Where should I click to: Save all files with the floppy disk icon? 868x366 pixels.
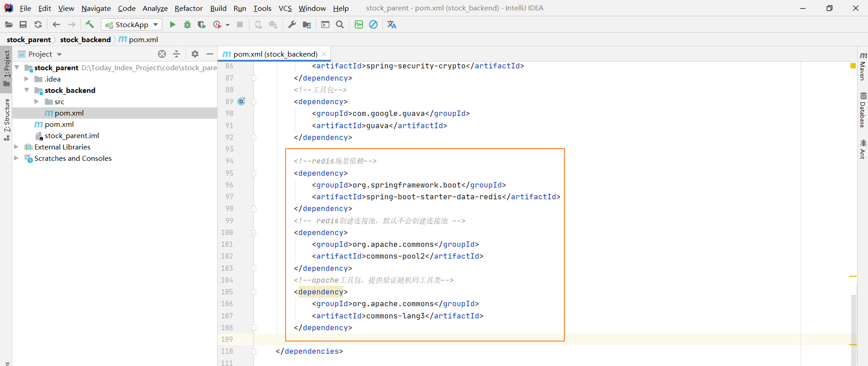[23, 24]
